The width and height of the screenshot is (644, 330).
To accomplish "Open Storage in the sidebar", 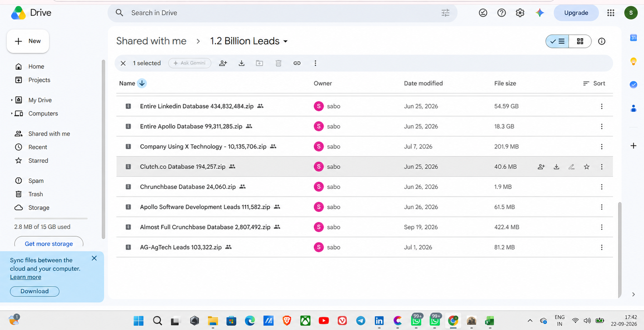I will click(x=39, y=208).
